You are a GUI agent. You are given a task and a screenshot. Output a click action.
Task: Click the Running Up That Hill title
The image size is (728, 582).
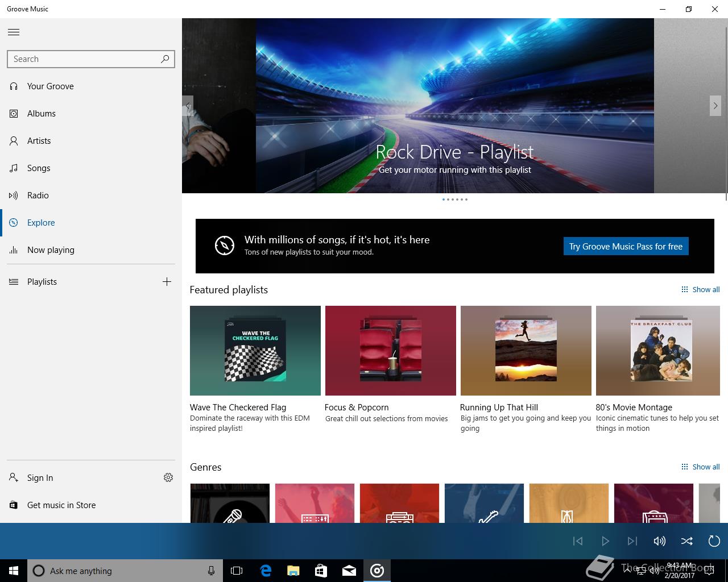coord(499,408)
